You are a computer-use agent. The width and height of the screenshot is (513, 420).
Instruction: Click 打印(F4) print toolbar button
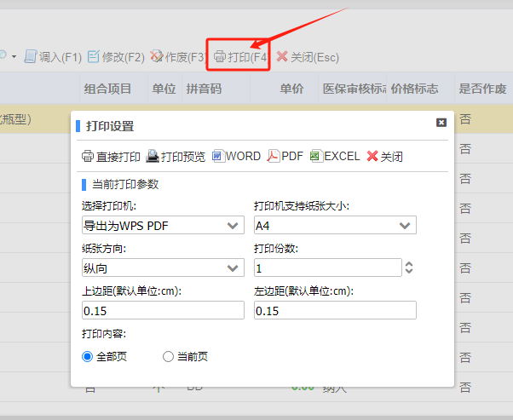[241, 57]
